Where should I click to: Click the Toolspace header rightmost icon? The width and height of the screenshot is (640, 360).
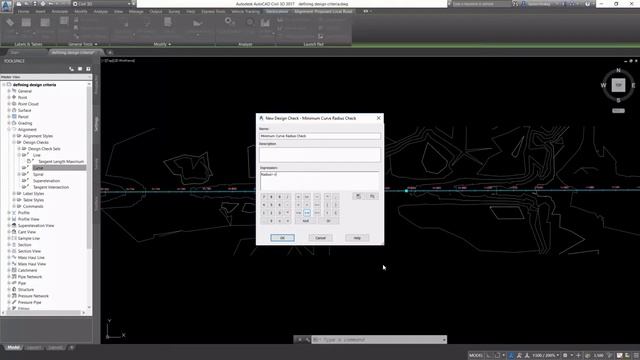tap(88, 69)
